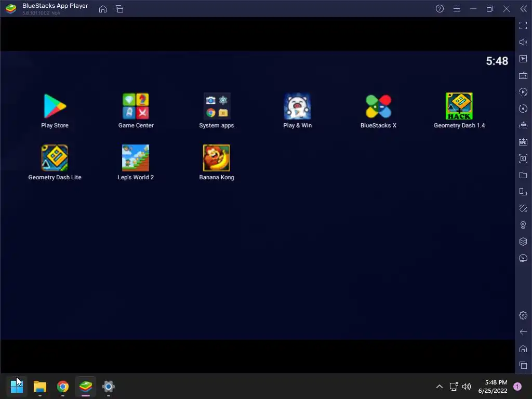Toggle cursor lock icon in sidebar
The image size is (532, 399).
523,59
